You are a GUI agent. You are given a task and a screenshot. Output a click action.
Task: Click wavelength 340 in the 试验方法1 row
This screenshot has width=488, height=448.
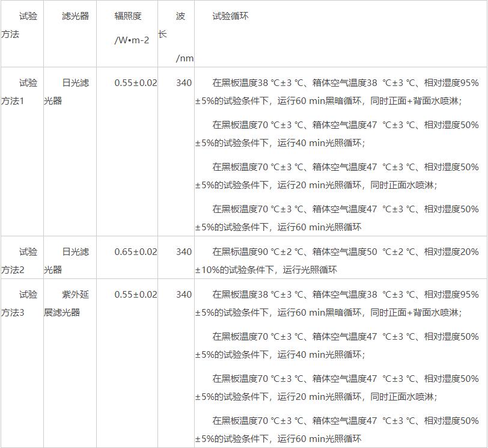[x=184, y=83]
